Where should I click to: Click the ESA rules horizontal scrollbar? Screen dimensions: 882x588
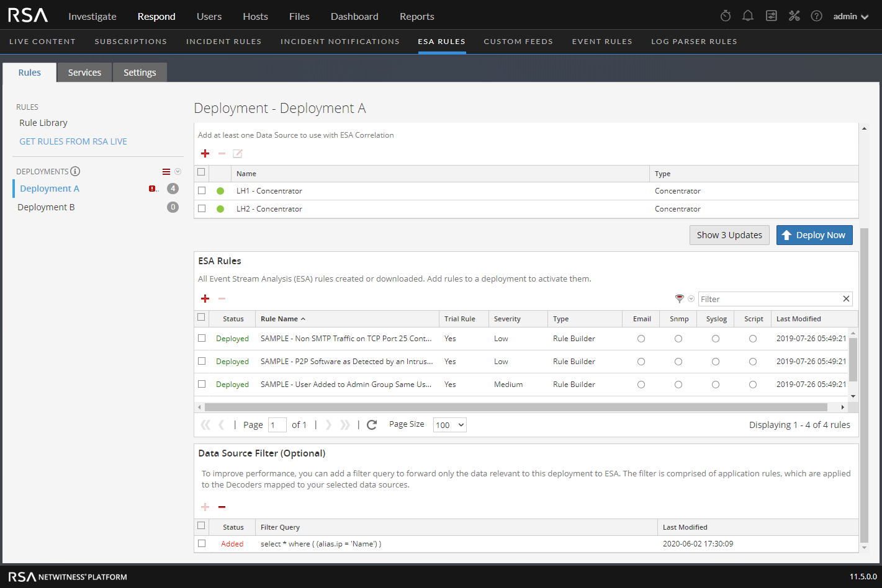515,408
